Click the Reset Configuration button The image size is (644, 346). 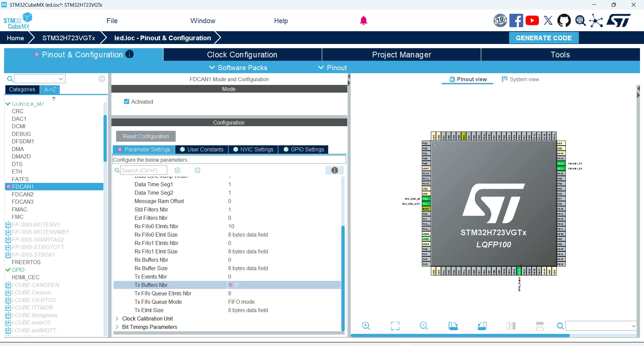point(146,136)
